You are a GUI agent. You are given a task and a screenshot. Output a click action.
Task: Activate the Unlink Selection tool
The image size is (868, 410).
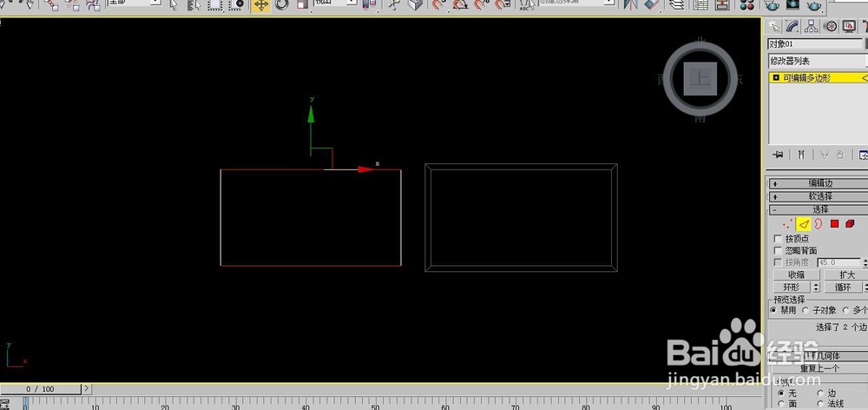pyautogui.click(x=73, y=5)
